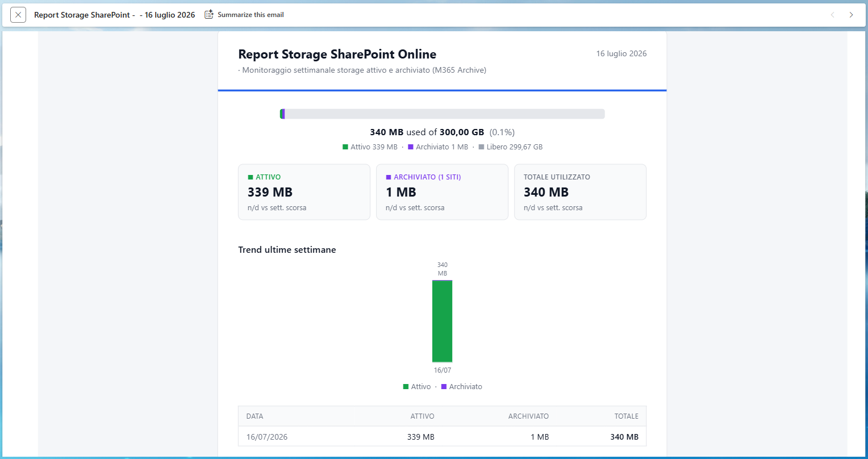Click 'n/d vs sett. scorsa' in the ARCHIVIATO card
This screenshot has width=868, height=459.
(x=415, y=208)
